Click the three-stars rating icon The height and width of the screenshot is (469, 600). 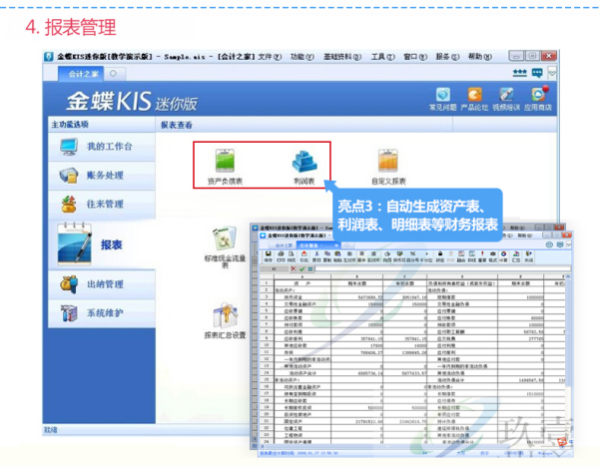520,73
